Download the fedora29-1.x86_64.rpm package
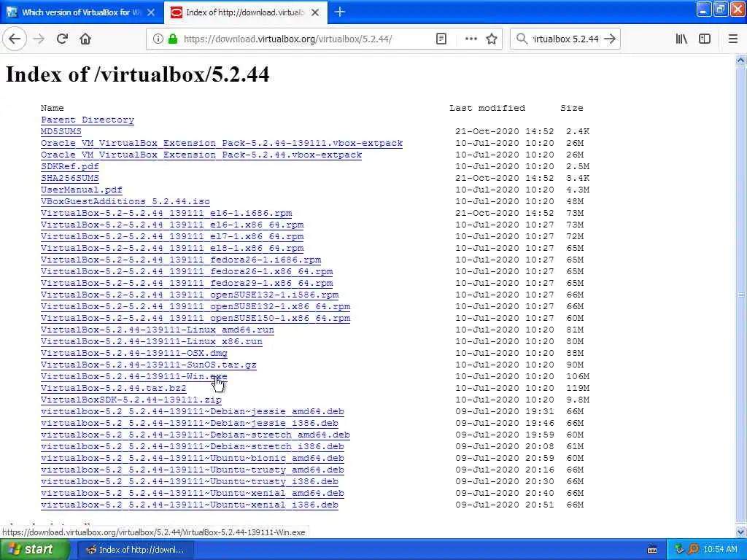The height and width of the screenshot is (560, 747). click(x=187, y=283)
